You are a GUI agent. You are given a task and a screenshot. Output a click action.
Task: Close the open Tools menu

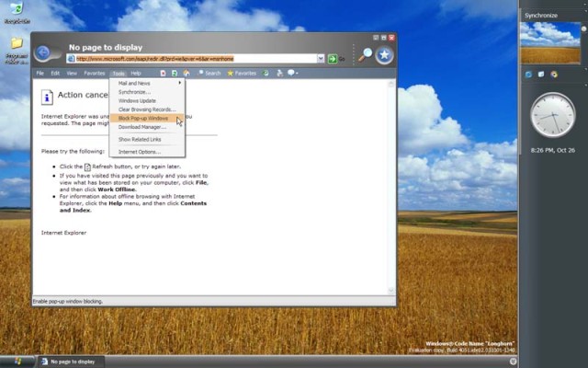pos(119,74)
